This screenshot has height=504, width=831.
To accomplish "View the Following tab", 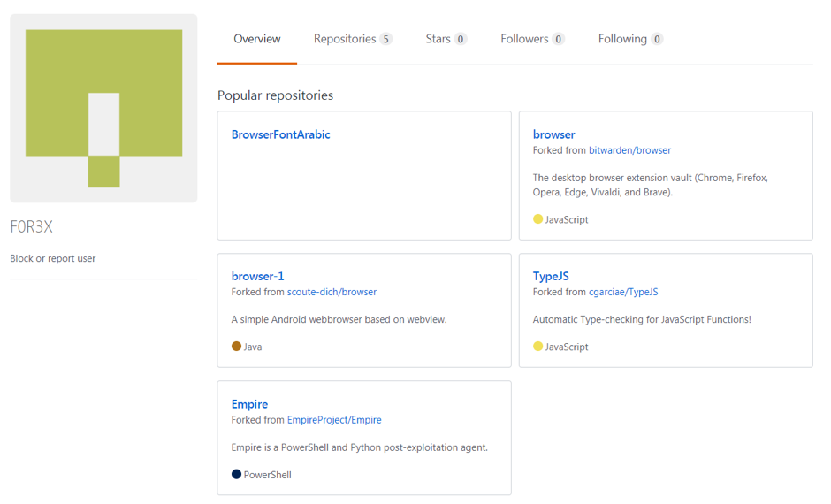I will (630, 39).
